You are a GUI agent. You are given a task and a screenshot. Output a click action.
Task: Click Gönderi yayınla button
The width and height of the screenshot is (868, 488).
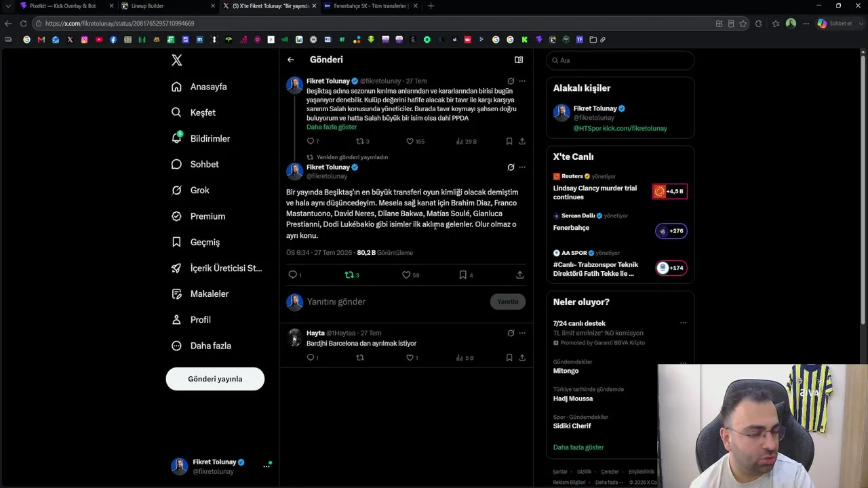click(215, 379)
